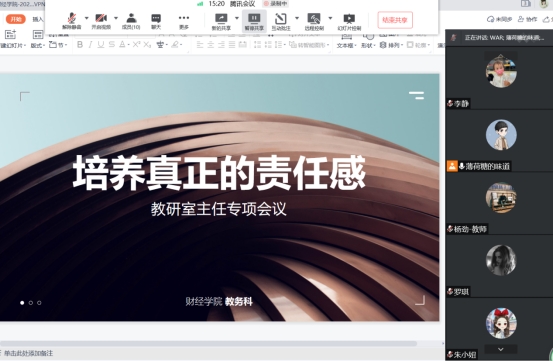Click the 单击此处添加备注 notes field
553x361 pixels.
tap(28, 353)
